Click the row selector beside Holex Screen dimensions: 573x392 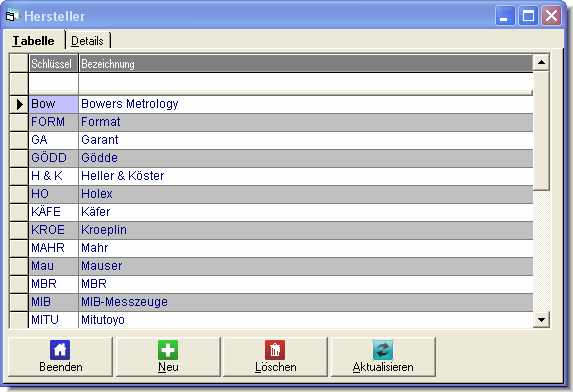19,194
